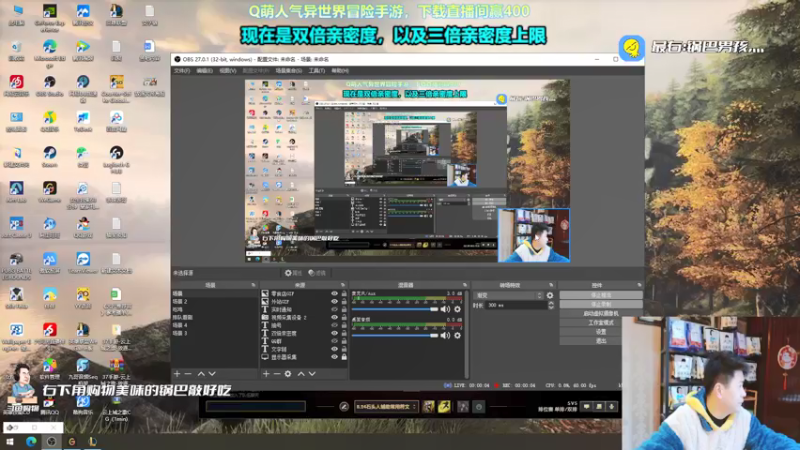
Task: Add a new source with plus icon
Action: coord(266,374)
